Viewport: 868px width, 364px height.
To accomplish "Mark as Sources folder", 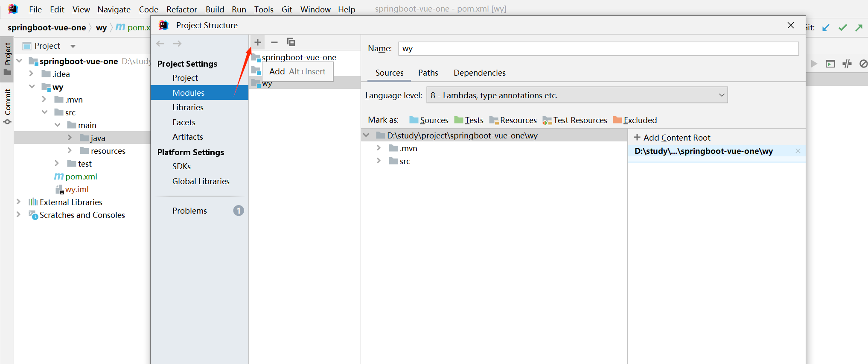I will [429, 120].
